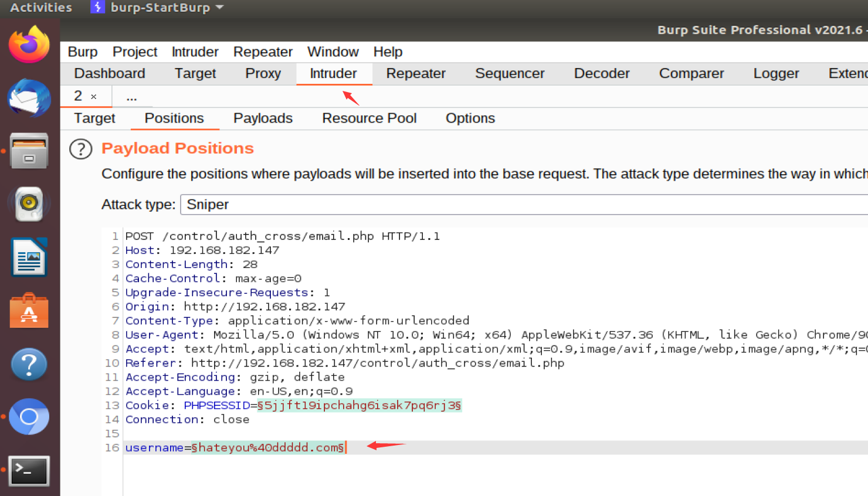This screenshot has height=496, width=868.
Task: Click the Payload Positions help icon
Action: 81,149
